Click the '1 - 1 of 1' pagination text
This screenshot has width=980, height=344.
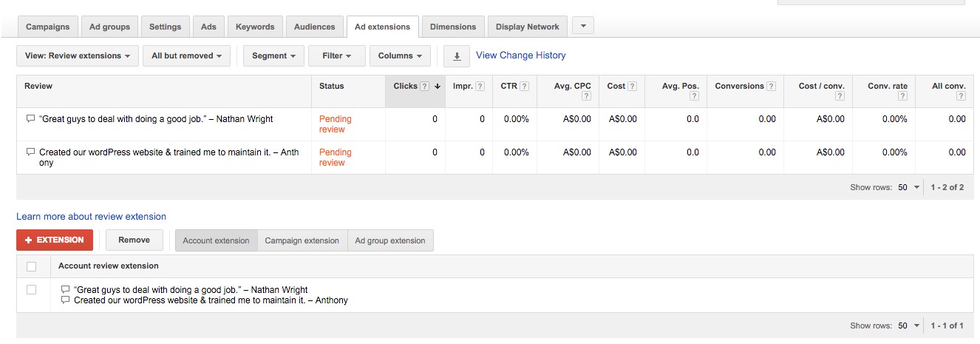947,326
